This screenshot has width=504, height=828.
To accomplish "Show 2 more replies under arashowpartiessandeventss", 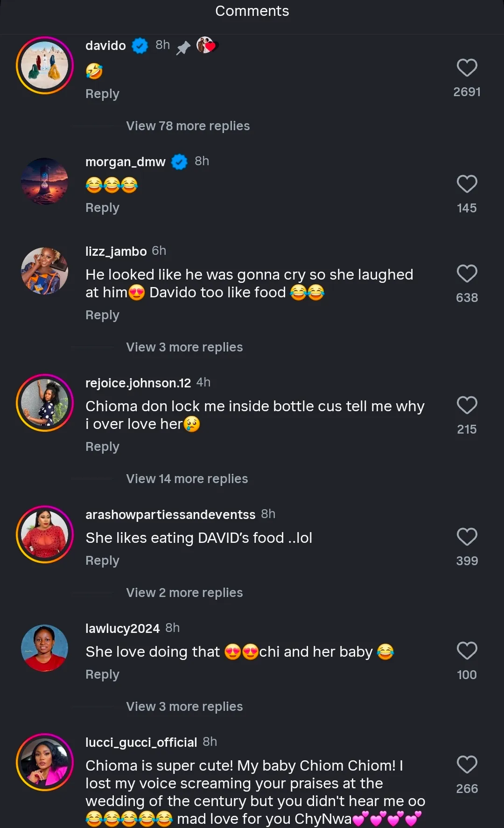I will point(184,593).
